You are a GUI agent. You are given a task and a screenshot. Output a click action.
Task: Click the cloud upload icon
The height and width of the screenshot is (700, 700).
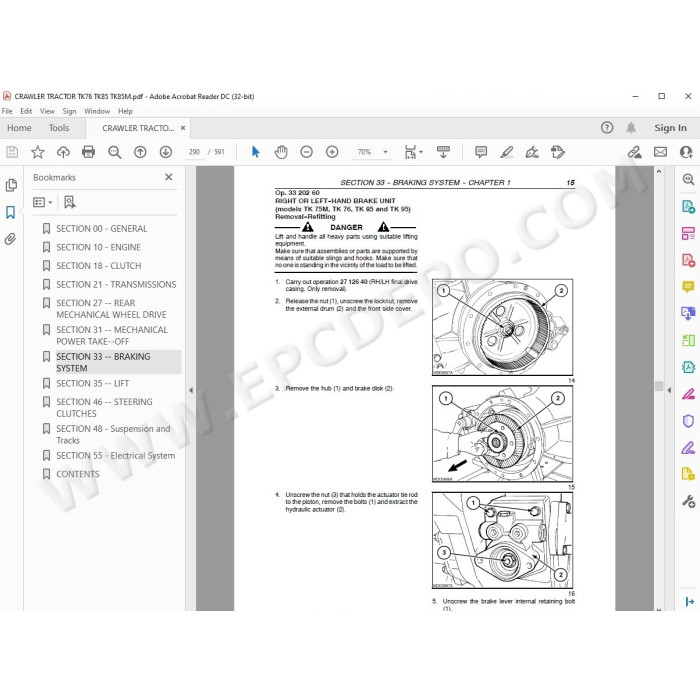[x=63, y=152]
